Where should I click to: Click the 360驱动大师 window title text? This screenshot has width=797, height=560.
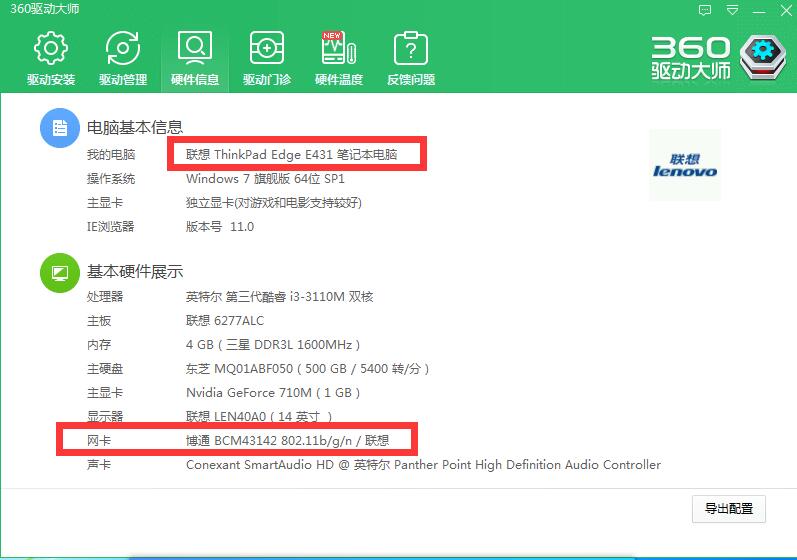pos(45,9)
